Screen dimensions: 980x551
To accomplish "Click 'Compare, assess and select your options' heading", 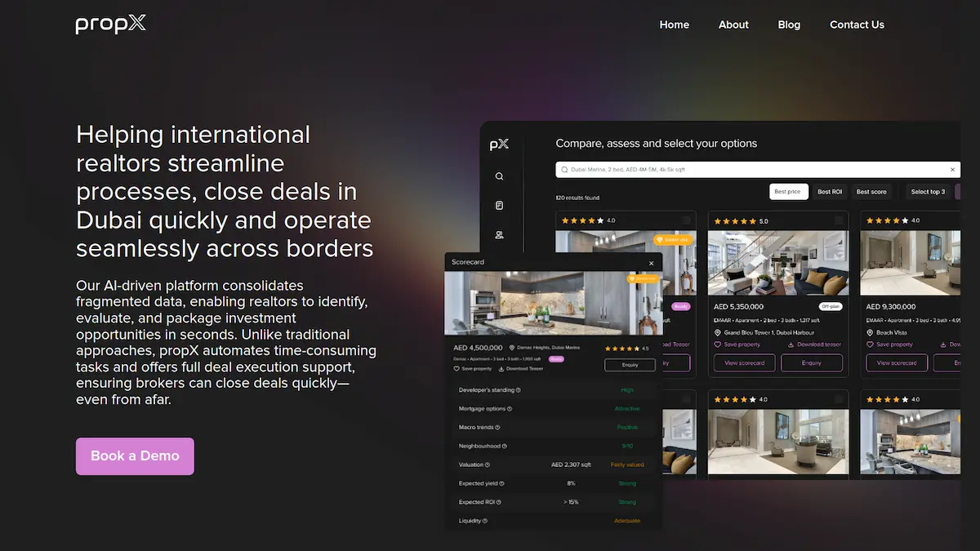I will 657,143.
